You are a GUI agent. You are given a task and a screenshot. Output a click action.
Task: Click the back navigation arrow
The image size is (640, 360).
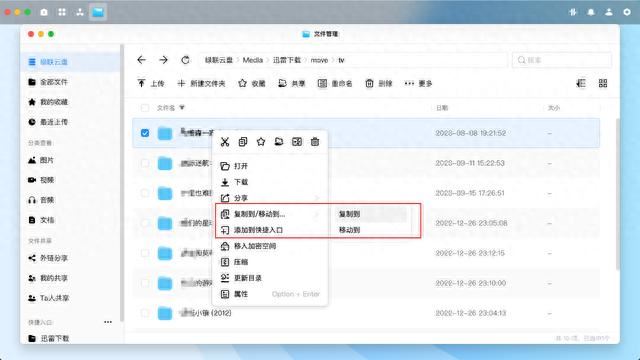point(142,60)
